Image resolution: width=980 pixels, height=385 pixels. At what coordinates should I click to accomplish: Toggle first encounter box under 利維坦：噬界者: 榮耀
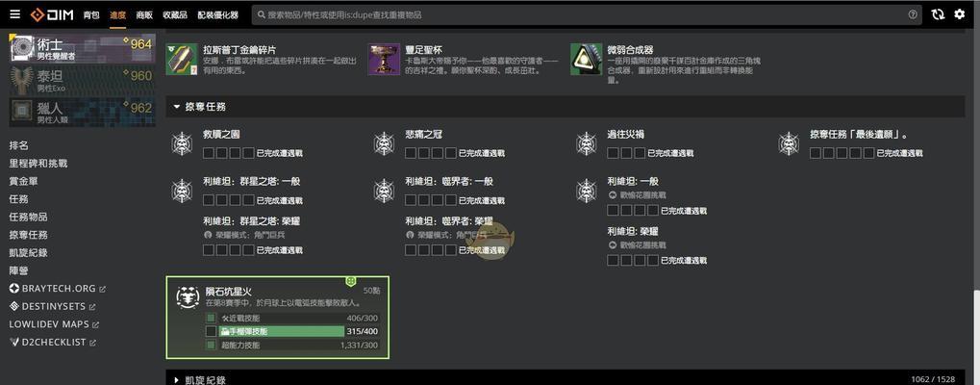click(411, 250)
